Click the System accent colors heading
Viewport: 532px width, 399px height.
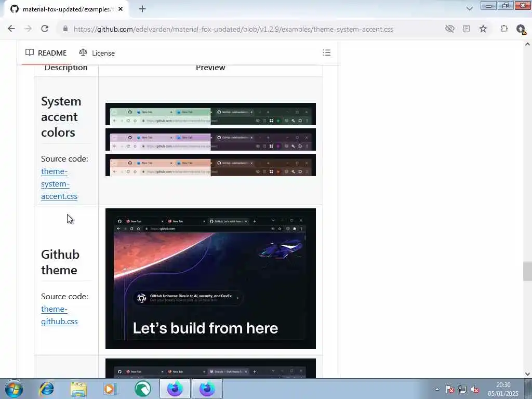(x=61, y=117)
